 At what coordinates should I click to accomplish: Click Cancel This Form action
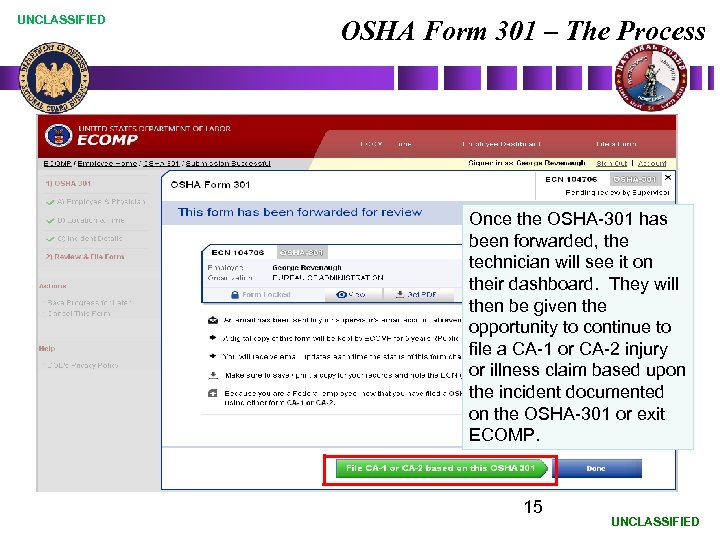[79, 314]
